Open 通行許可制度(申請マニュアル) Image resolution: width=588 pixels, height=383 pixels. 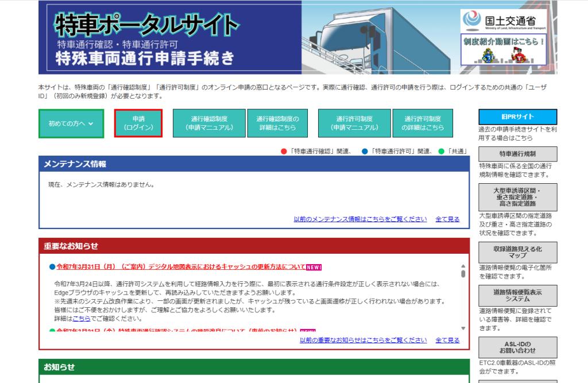click(354, 123)
